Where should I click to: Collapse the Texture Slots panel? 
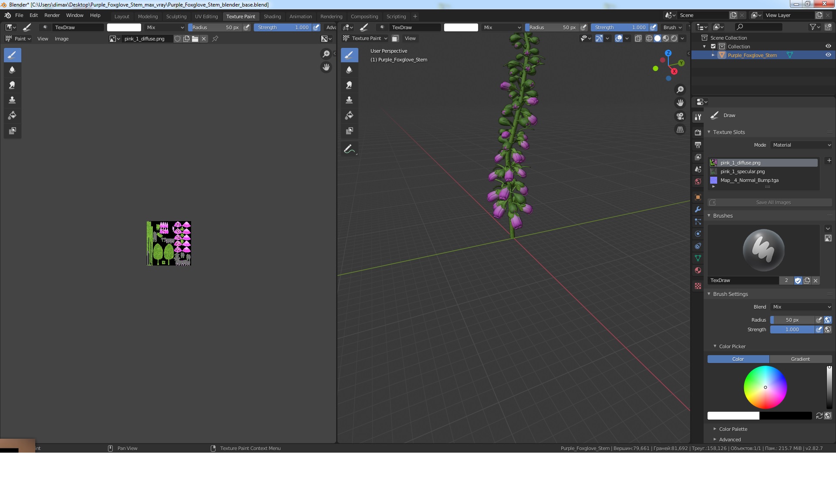point(709,132)
